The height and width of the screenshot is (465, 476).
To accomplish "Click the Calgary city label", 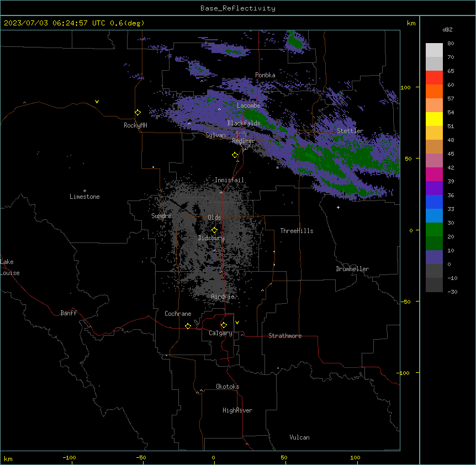I will (220, 333).
